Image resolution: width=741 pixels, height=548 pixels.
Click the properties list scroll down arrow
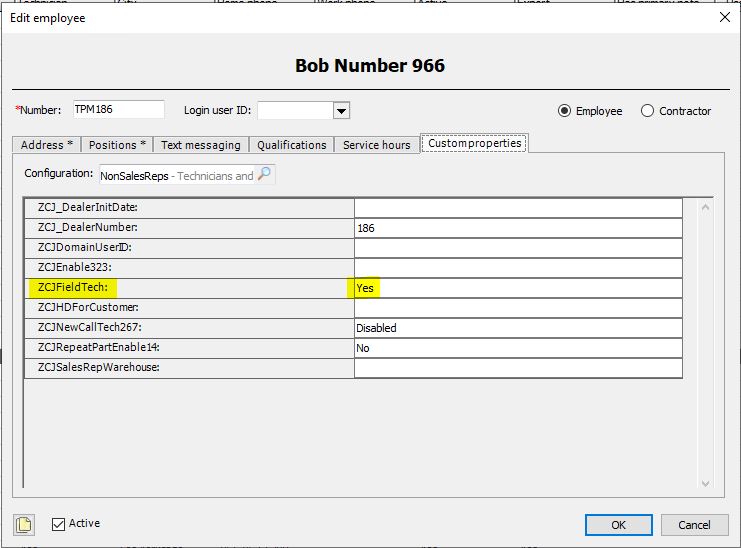(705, 483)
